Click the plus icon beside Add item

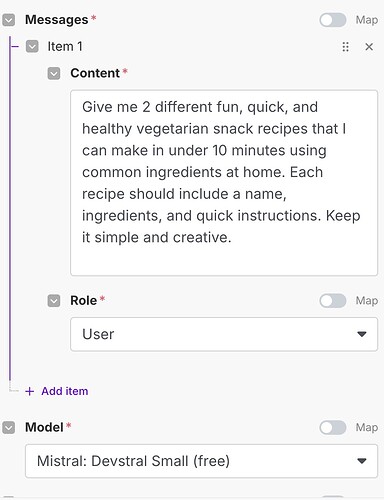coord(30,391)
